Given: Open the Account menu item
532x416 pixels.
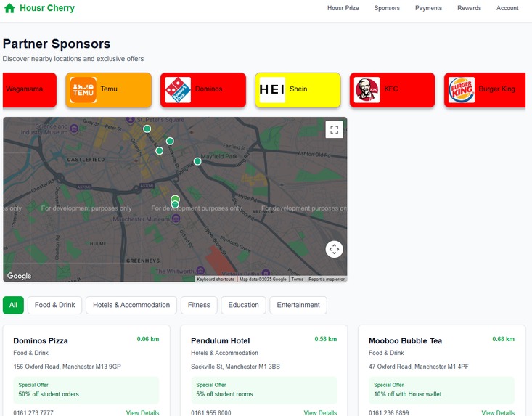Looking at the screenshot, I should tap(507, 8).
